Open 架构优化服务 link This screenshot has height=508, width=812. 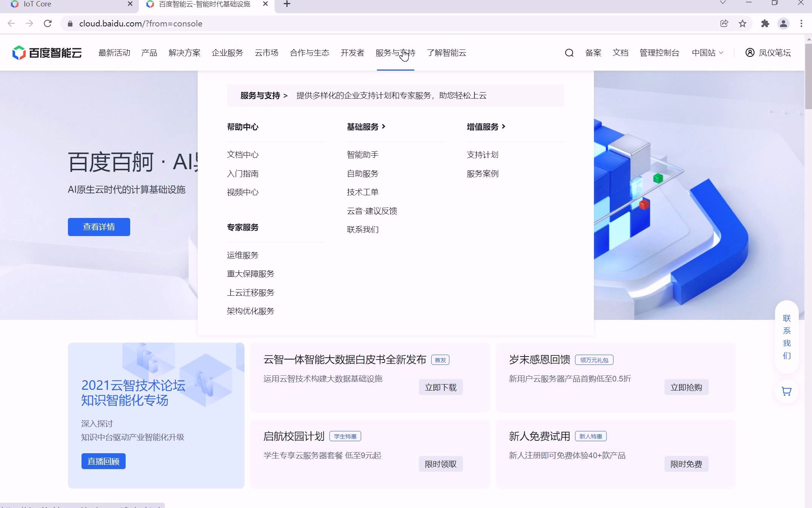coord(251,311)
